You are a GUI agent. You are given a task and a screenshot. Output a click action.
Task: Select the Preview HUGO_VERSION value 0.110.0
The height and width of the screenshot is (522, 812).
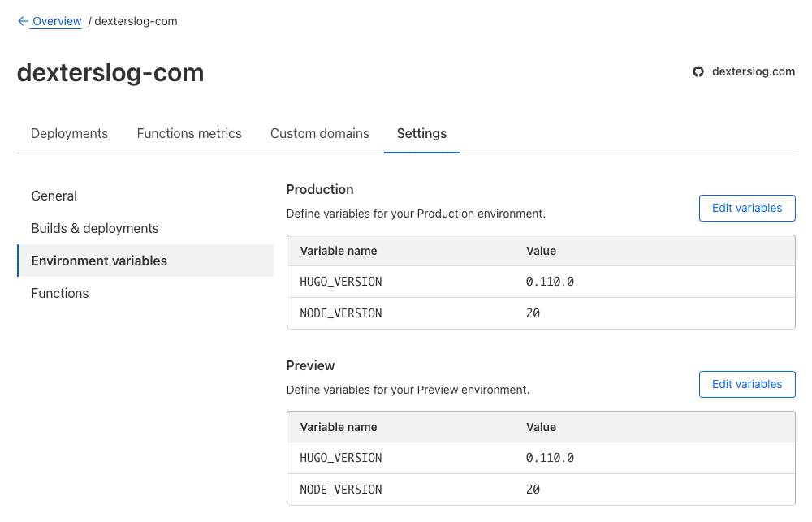[551, 458]
